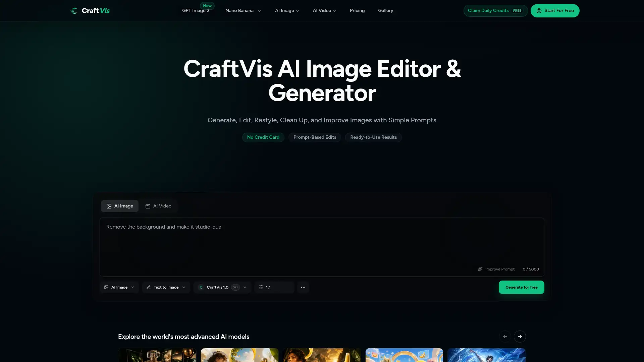Open the Text to image mode dropdown

[166, 287]
